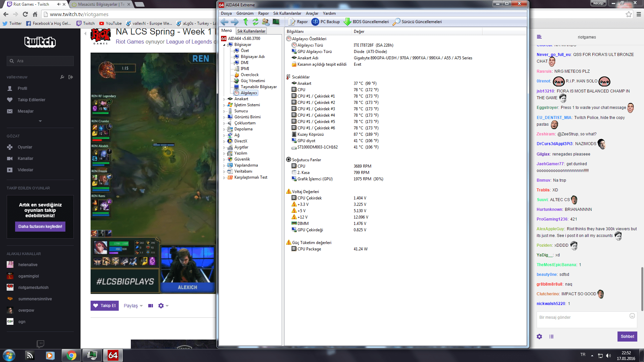Switch to the Sık Kullanılanlar tab
644x362 pixels.
251,31
